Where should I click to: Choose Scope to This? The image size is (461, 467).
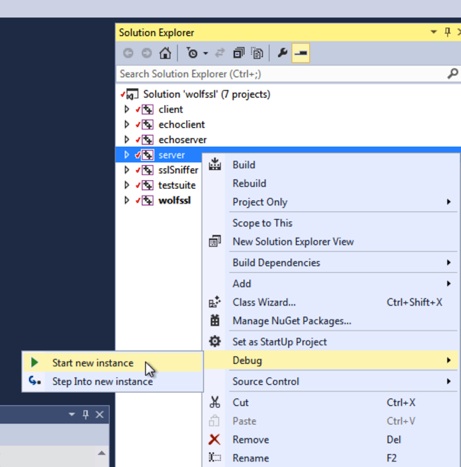pos(330,223)
